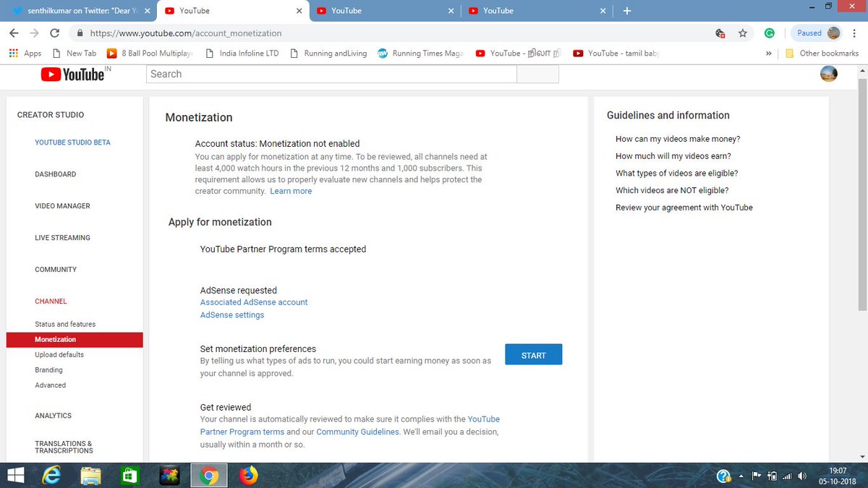Open the AdSense settings link
This screenshot has width=868, height=488.
click(x=232, y=315)
